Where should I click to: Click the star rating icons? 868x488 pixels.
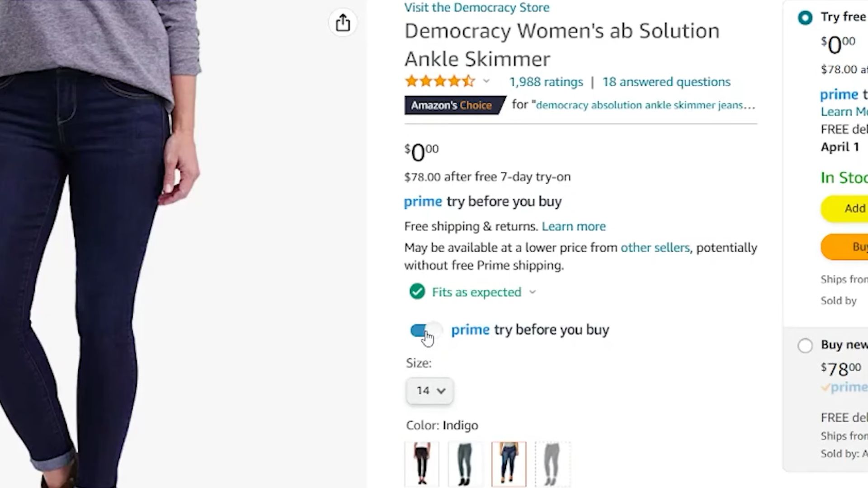pyautogui.click(x=439, y=81)
